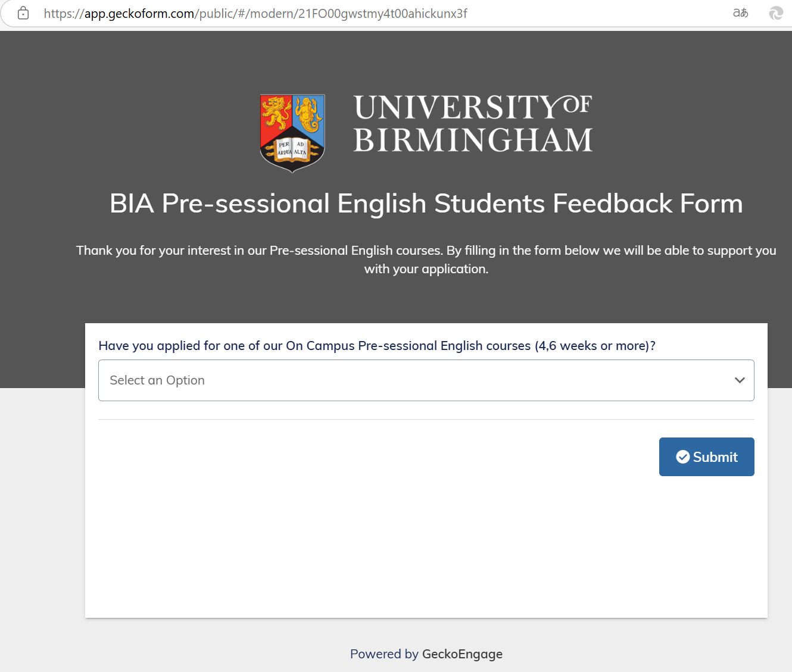The width and height of the screenshot is (792, 672).
Task: Click the University of Birmingham wordmark
Action: 473,124
